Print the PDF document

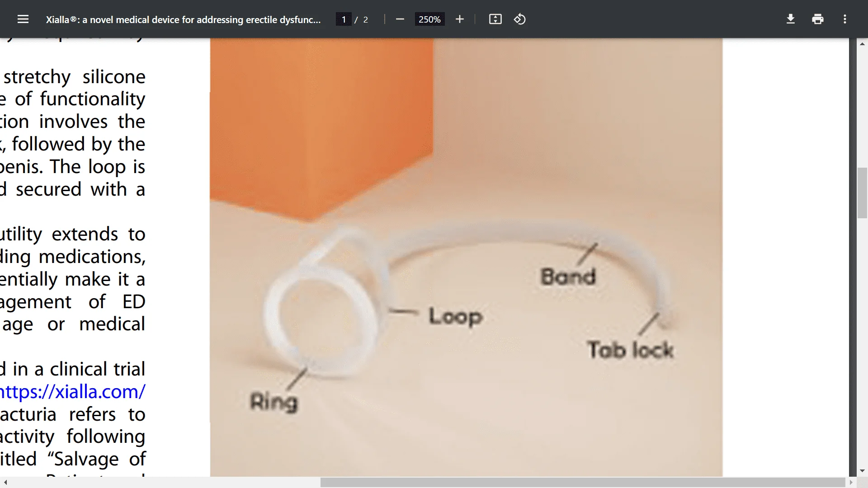coord(818,19)
